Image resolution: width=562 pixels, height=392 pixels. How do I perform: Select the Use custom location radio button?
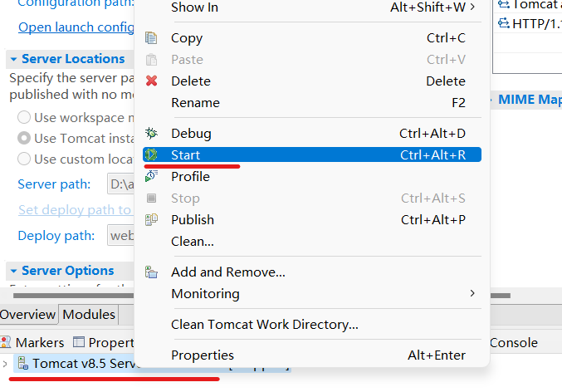24,159
